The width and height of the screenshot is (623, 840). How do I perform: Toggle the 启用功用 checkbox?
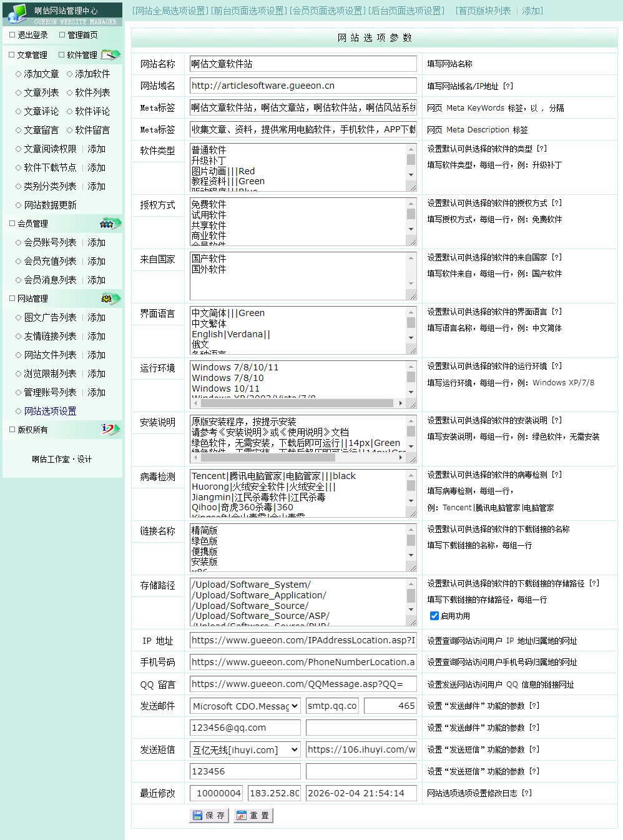[434, 616]
